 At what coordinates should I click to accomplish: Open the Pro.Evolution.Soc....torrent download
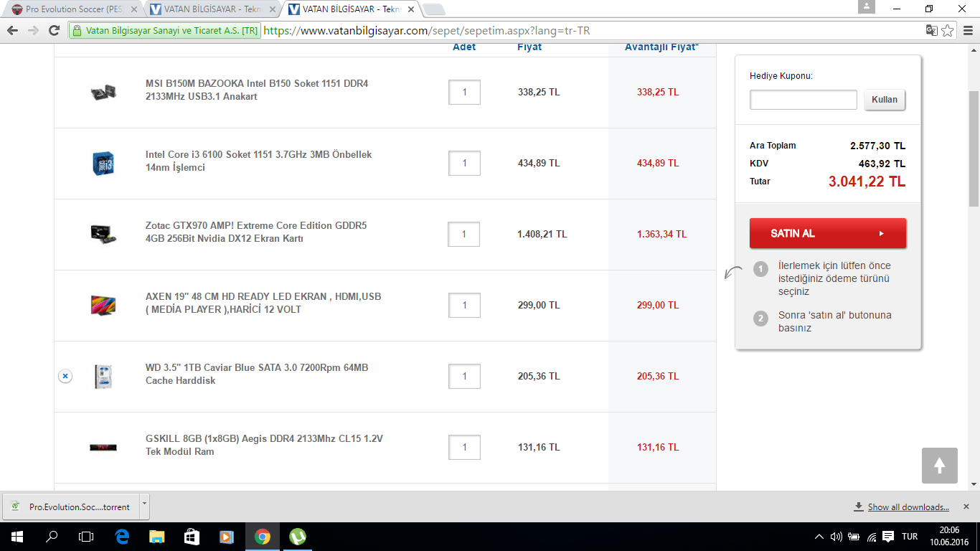tap(72, 506)
